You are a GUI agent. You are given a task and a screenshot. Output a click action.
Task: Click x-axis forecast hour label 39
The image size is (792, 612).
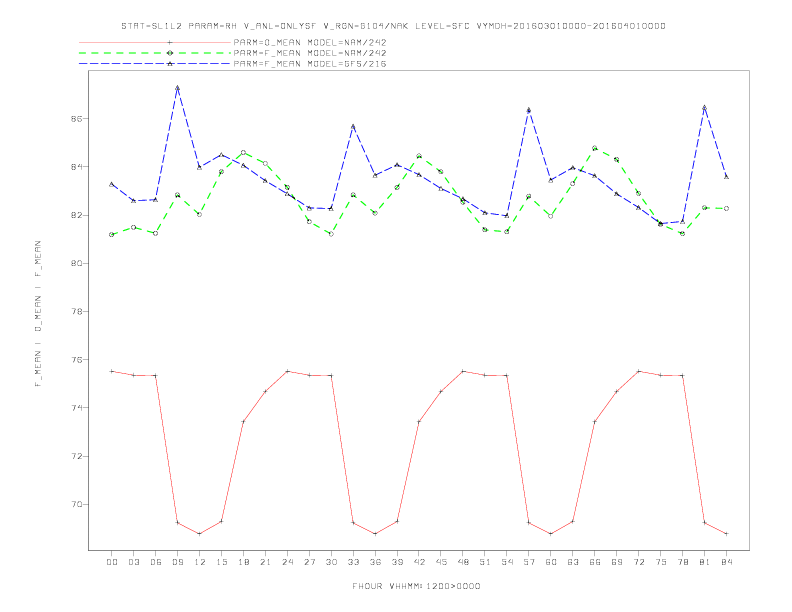[397, 562]
